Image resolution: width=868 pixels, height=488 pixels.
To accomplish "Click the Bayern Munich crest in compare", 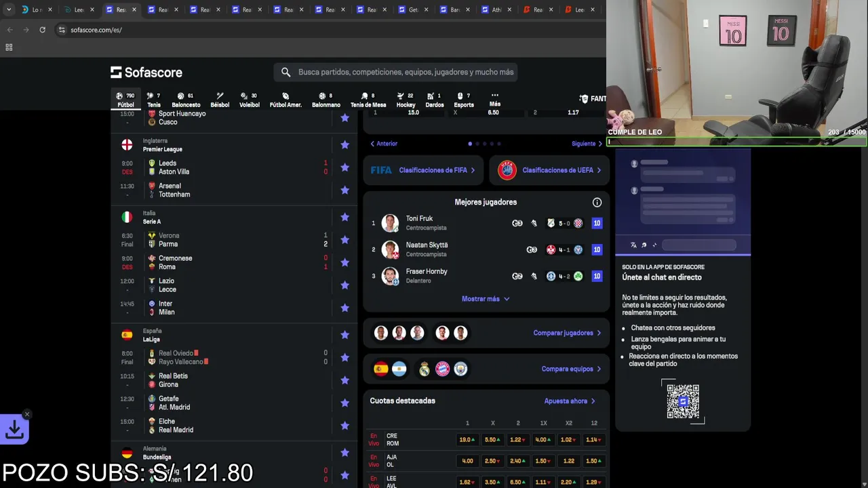I will click(x=442, y=369).
